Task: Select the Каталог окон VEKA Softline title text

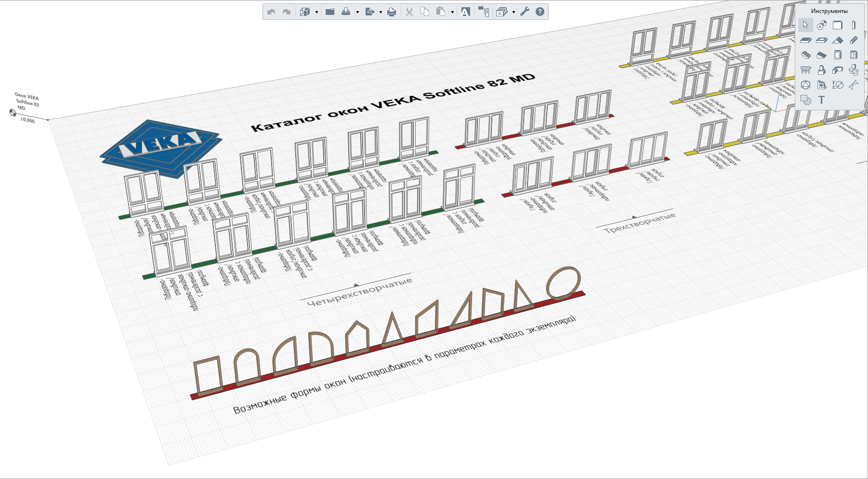Action: click(x=393, y=102)
